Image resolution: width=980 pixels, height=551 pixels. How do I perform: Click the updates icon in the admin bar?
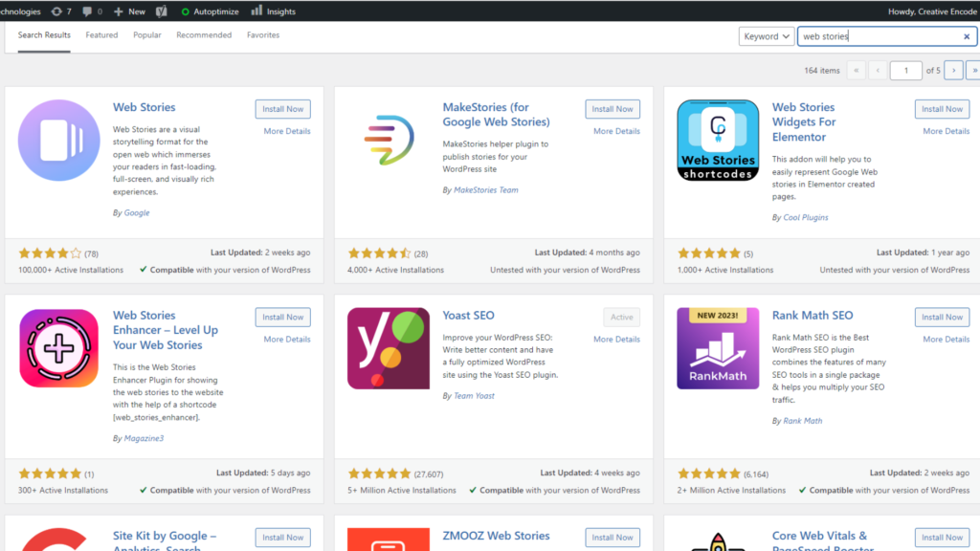(x=56, y=11)
